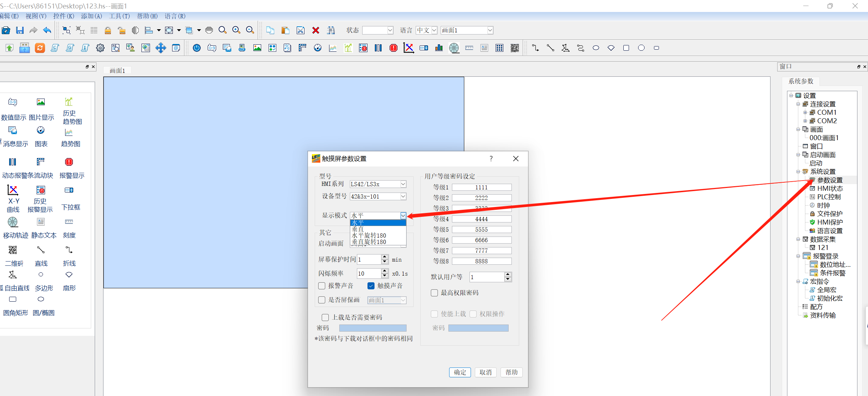868x396 pixels.
Task: Close the 触摸屏参数设置 dialog
Action: click(516, 159)
